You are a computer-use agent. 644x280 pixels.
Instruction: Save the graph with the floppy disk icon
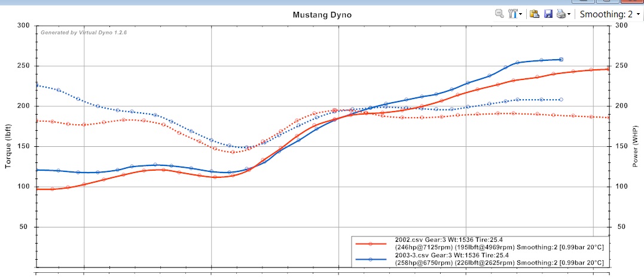coord(548,14)
